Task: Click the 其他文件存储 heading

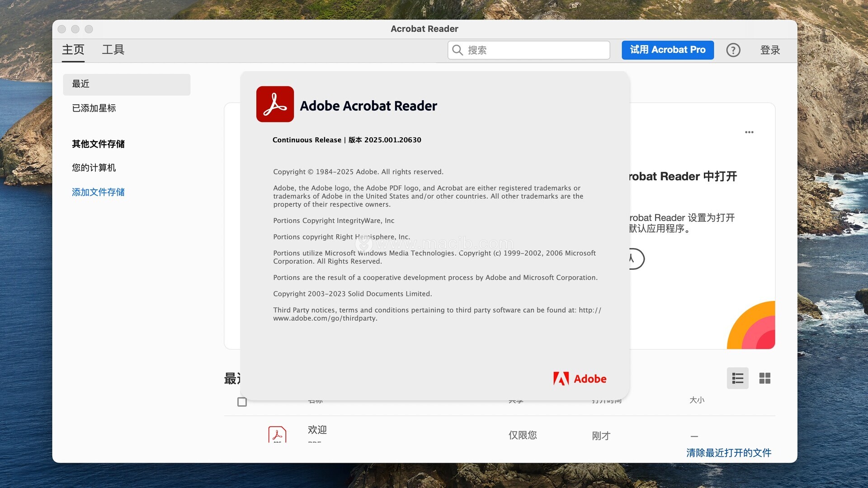Action: point(98,144)
